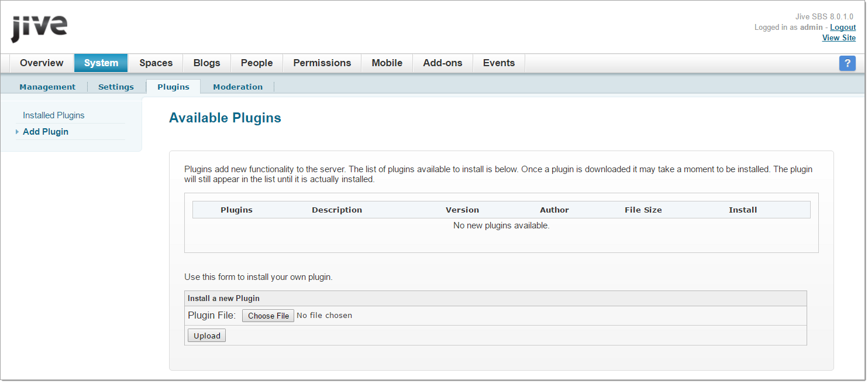Switch to the Mobile tab
This screenshot has height=383, width=868.
pos(387,63)
